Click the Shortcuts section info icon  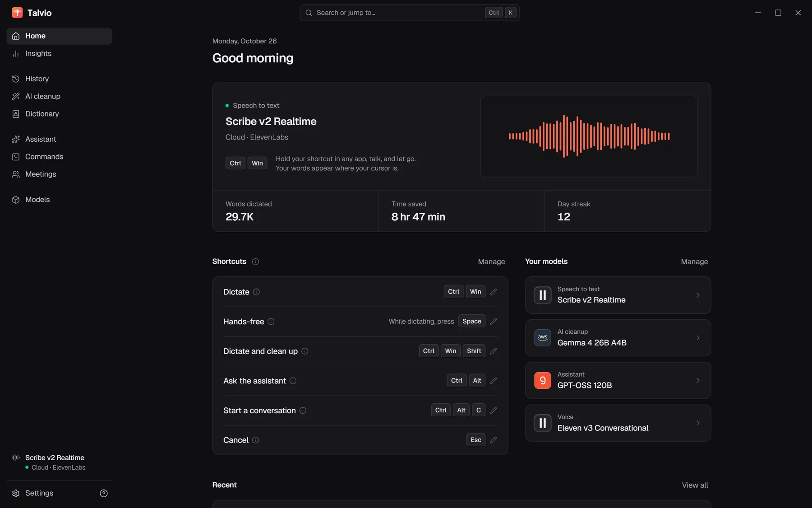255,261
